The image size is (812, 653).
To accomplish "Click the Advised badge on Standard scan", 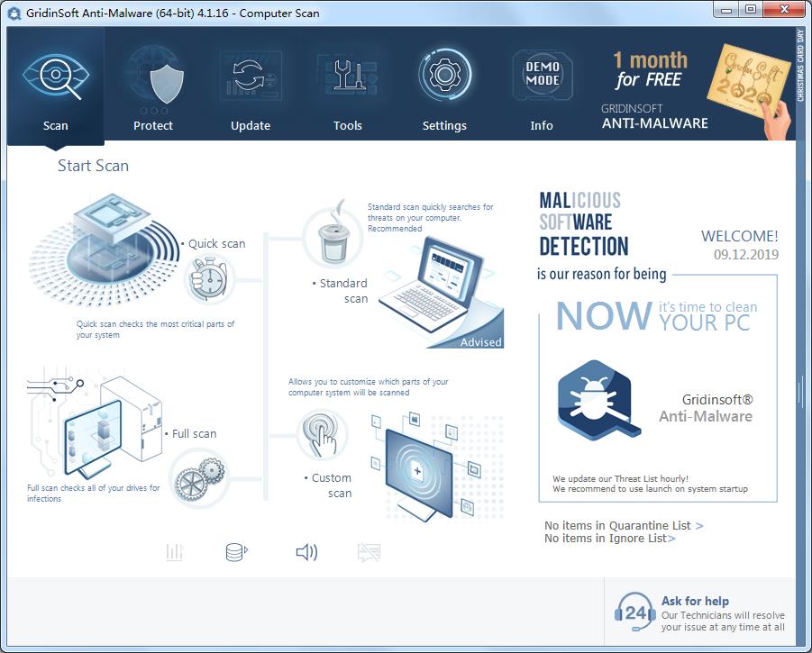I will point(480,342).
